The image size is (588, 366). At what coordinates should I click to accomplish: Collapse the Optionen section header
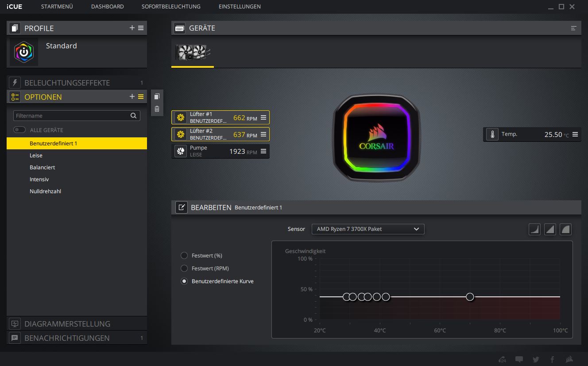77,97
